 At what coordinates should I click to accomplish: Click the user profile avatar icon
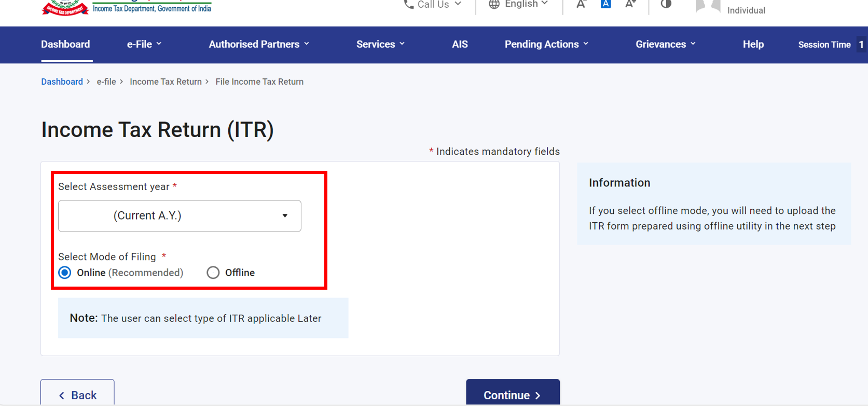click(x=708, y=6)
